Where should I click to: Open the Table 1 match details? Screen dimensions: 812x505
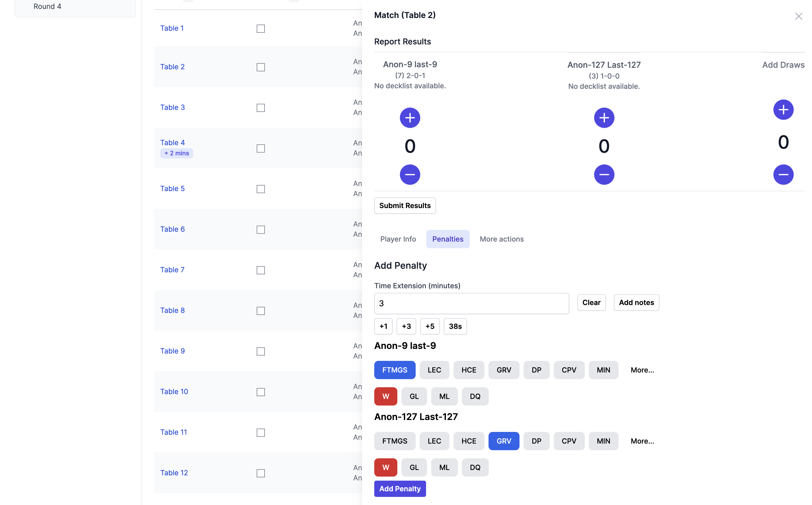pyautogui.click(x=172, y=28)
